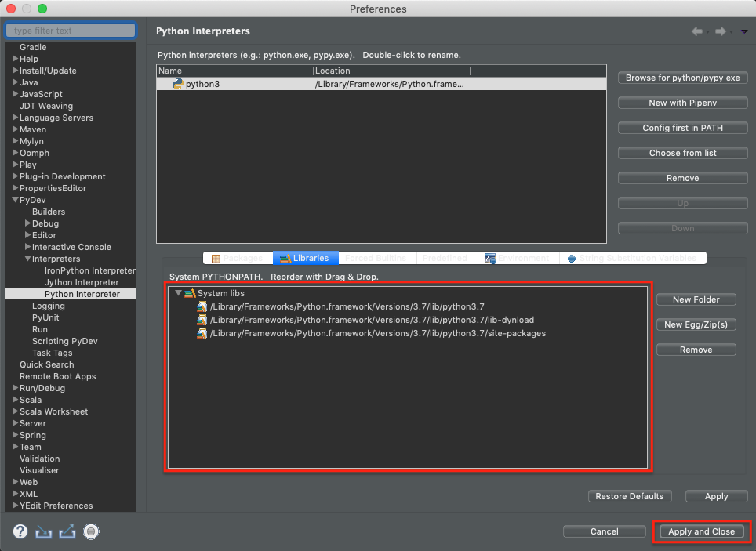
Task: Select IronPython Interpreter in the tree
Action: 89,270
